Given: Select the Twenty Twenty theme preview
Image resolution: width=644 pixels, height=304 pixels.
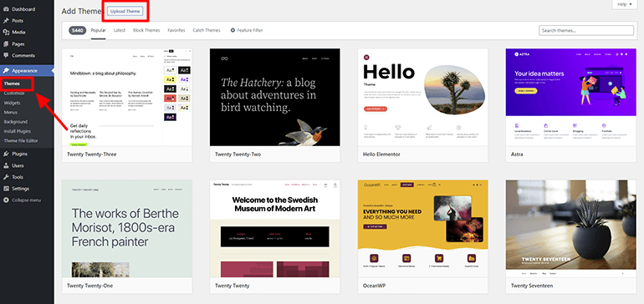Looking at the screenshot, I should click(275, 229).
